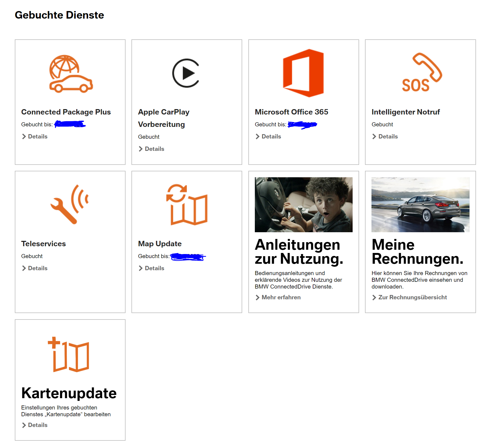Open Intelligenter Notruf Details
The image size is (490, 448).
point(388,137)
